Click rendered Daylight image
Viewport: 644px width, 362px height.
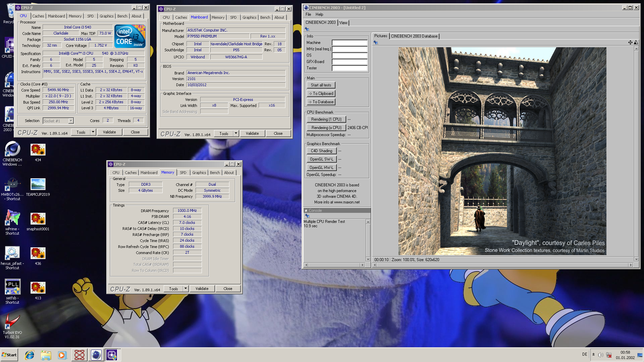click(x=502, y=151)
